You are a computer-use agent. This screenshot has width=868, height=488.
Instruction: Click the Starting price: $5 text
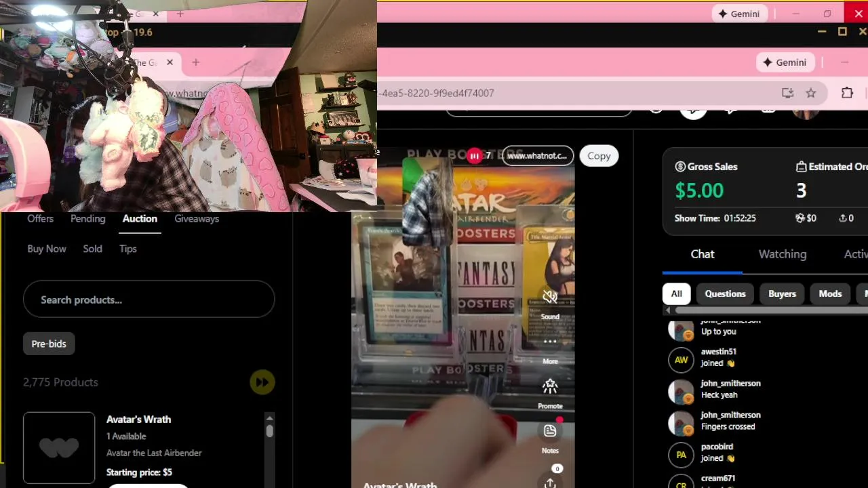(139, 472)
